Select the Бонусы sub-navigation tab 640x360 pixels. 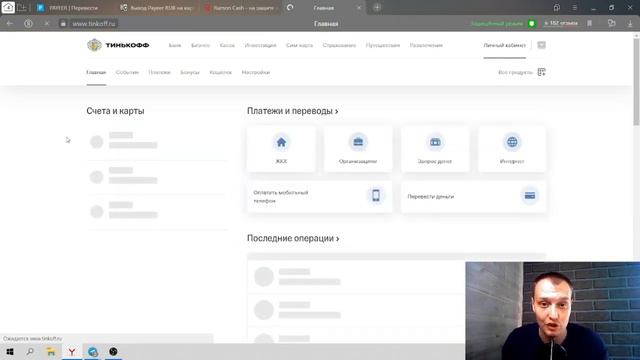(x=190, y=72)
